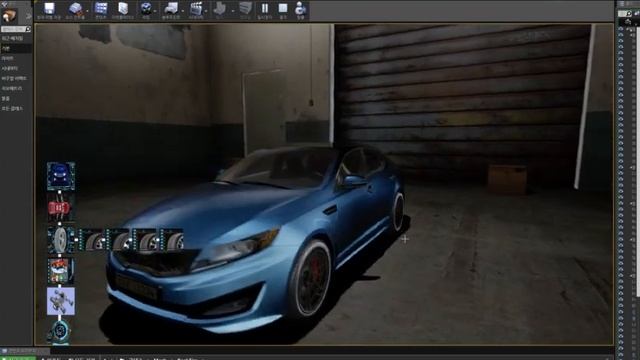This screenshot has height=360, width=640.
Task: Expand the Source Control dropdown arrow
Action: pyautogui.click(x=87, y=11)
